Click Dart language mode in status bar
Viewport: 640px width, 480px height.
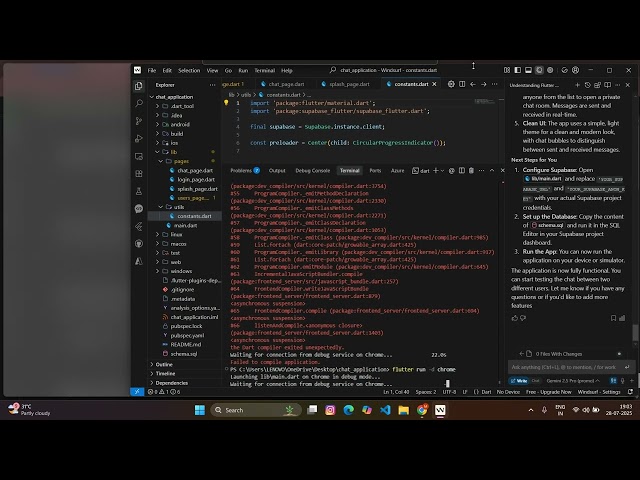[487, 392]
